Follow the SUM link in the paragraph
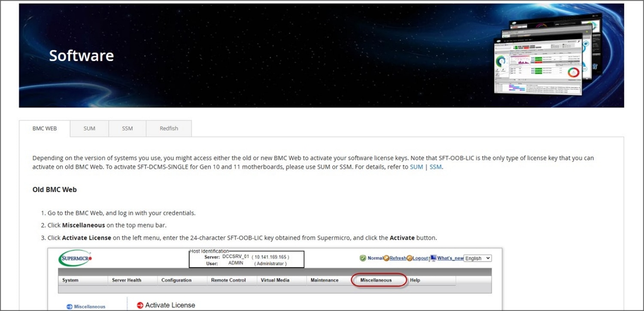Image resolution: width=644 pixels, height=311 pixels. point(416,167)
